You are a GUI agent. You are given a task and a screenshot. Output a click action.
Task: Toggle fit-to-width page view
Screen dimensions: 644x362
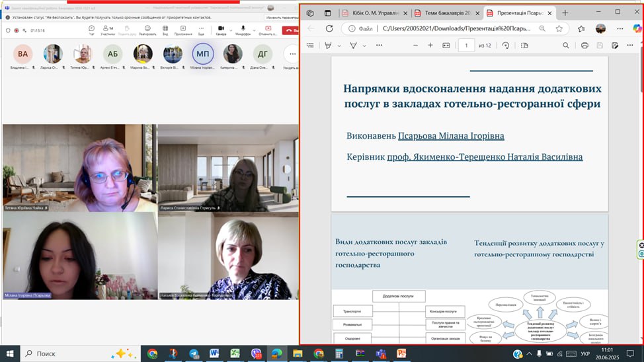446,46
